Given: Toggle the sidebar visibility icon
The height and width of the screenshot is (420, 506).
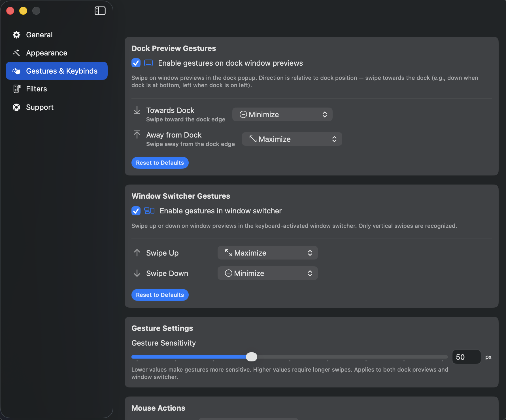Looking at the screenshot, I should (100, 10).
